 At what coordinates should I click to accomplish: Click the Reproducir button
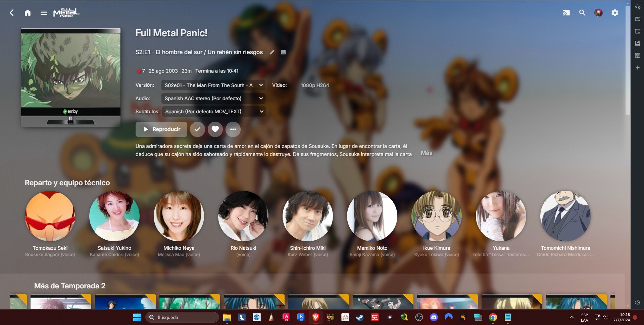pyautogui.click(x=161, y=129)
